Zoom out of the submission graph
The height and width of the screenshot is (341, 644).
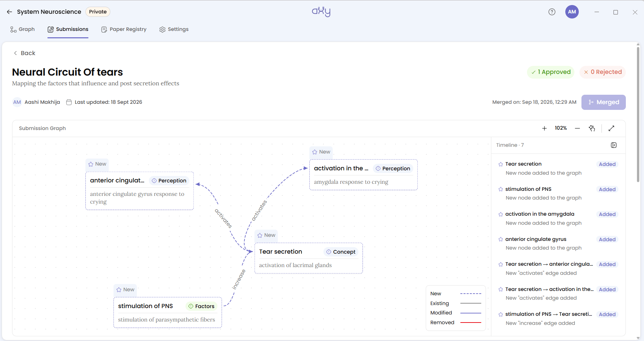[577, 128]
